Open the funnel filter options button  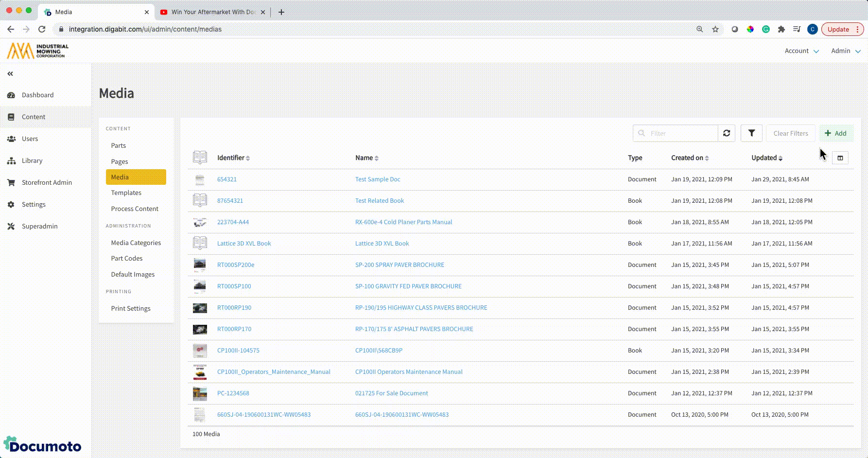pos(751,133)
